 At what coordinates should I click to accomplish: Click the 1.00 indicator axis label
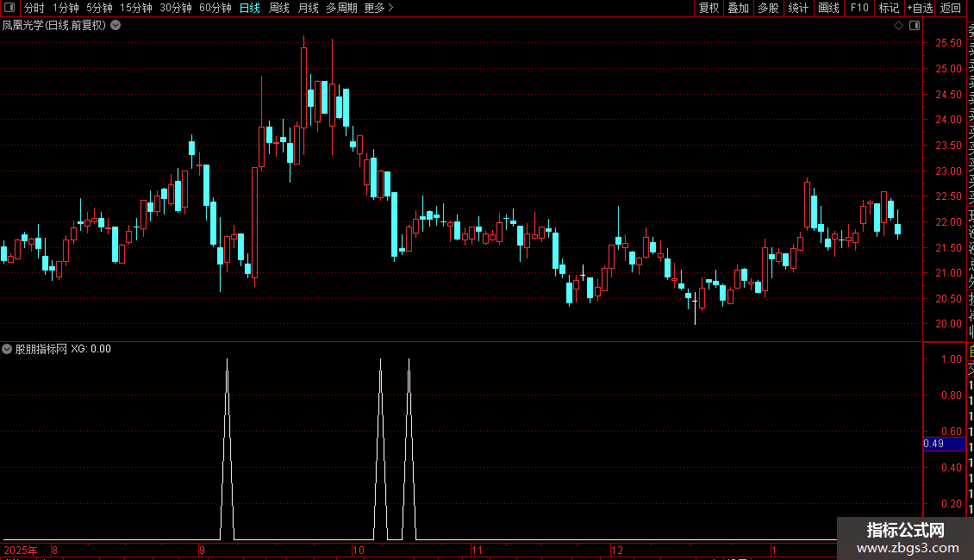pos(951,359)
